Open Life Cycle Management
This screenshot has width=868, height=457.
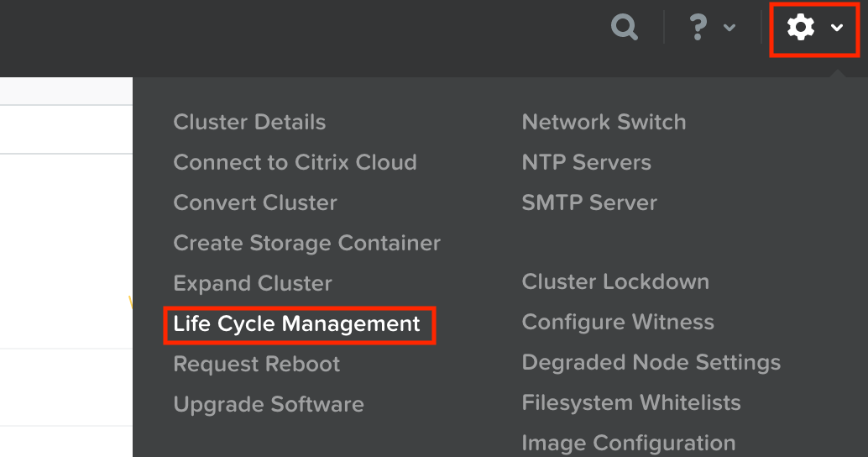tap(296, 323)
